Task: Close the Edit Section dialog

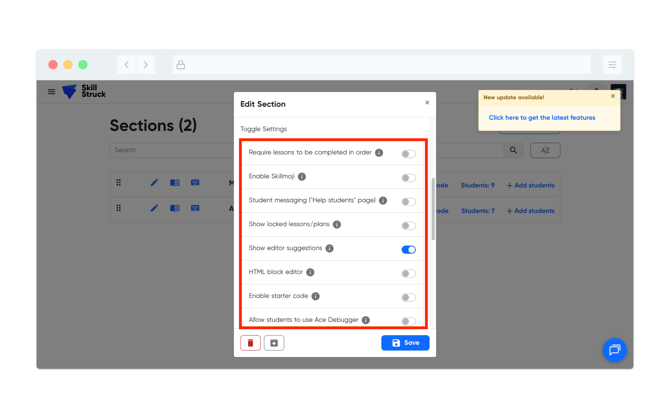Action: tap(427, 103)
